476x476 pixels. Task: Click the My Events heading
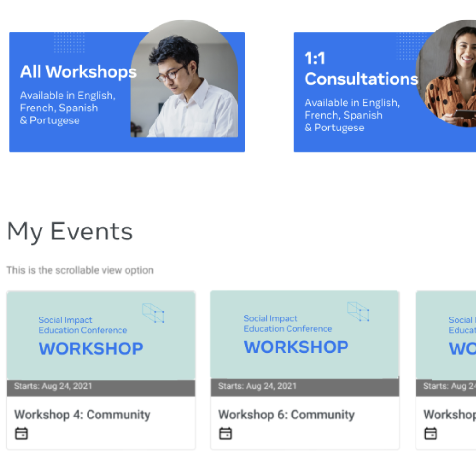click(x=70, y=232)
